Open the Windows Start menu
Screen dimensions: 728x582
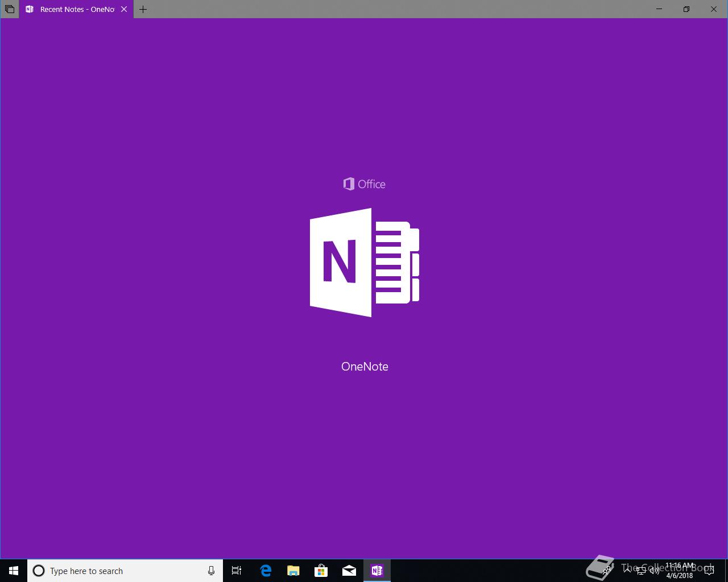pyautogui.click(x=14, y=571)
